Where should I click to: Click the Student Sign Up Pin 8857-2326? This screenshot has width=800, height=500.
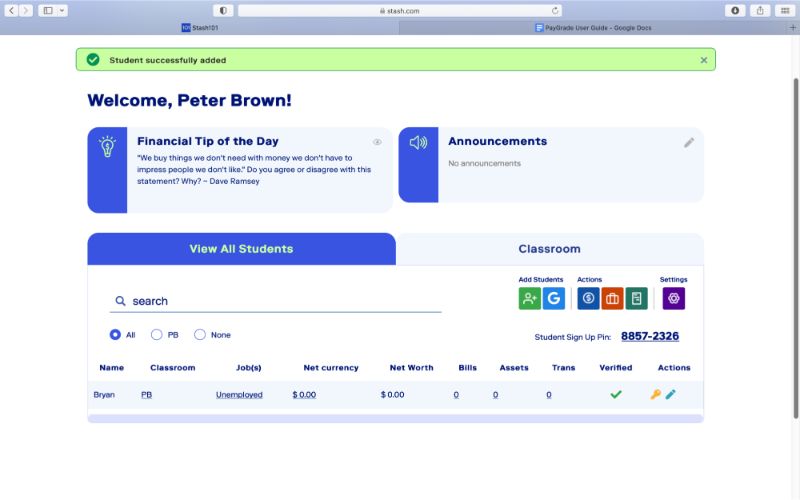point(649,336)
